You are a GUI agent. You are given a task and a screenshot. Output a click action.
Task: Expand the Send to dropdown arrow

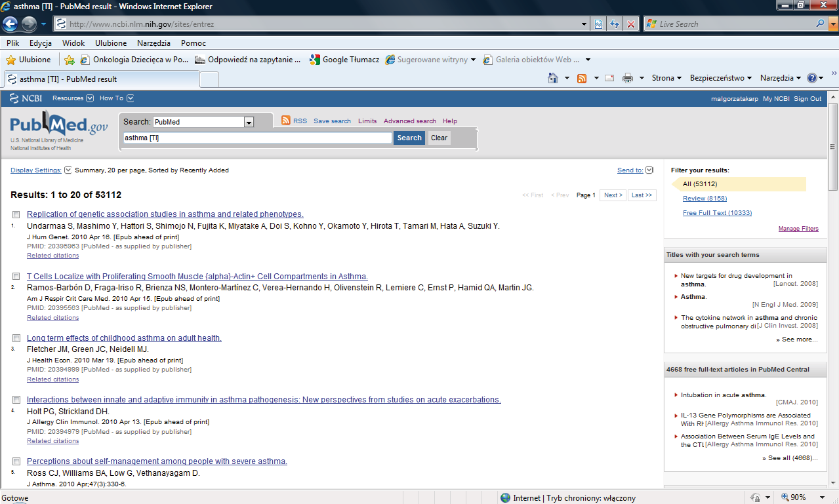click(x=649, y=170)
